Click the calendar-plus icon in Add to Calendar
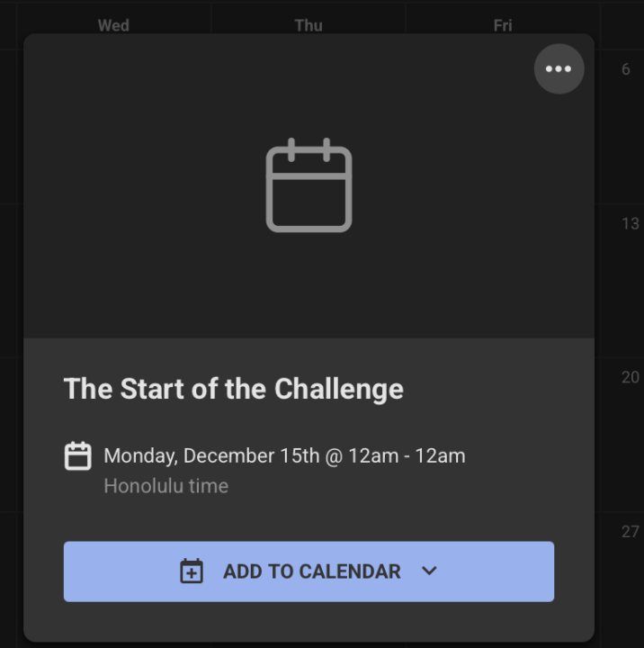The height and width of the screenshot is (648, 644). [x=192, y=571]
